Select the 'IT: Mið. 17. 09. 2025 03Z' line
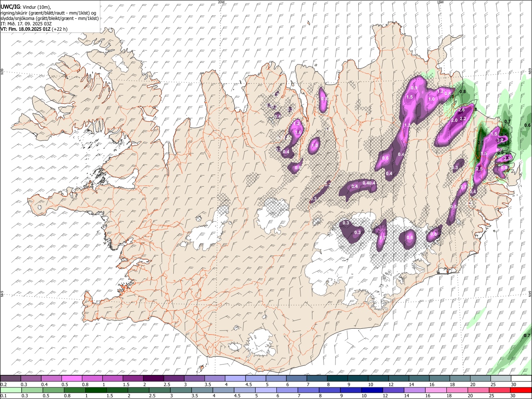Screen dimensions: 532x399 click(x=26, y=24)
